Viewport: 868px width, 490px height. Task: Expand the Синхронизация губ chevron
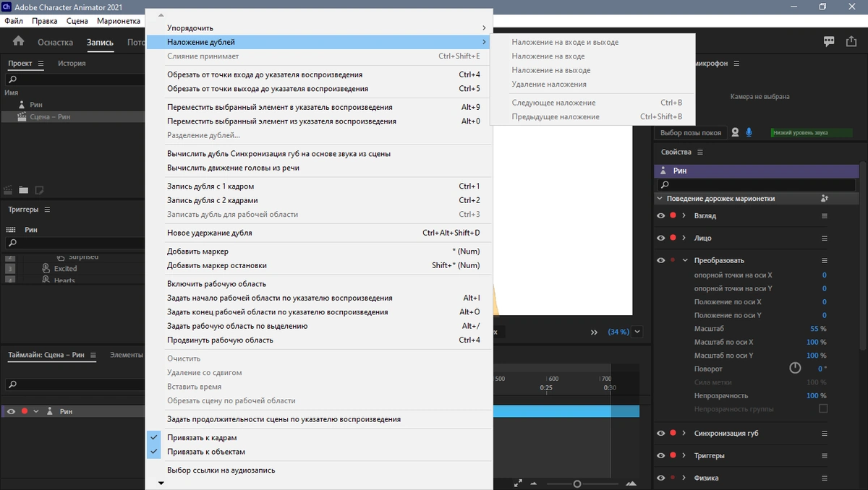[x=684, y=433]
